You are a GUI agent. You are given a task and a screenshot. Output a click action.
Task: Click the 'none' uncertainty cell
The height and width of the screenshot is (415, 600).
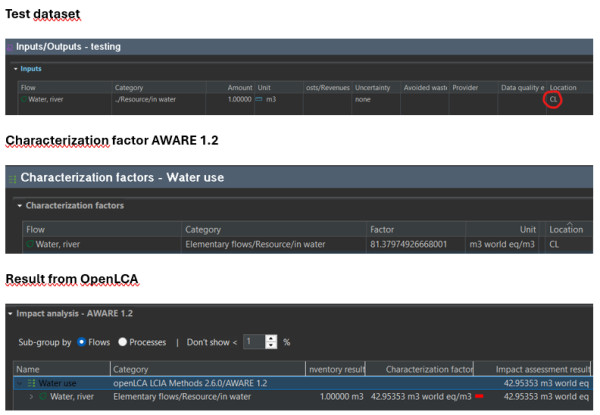(362, 99)
